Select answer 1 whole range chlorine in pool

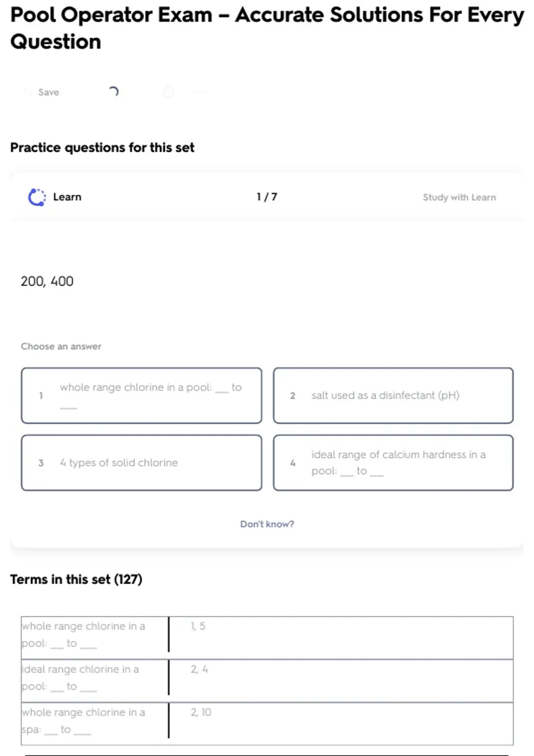point(141,395)
